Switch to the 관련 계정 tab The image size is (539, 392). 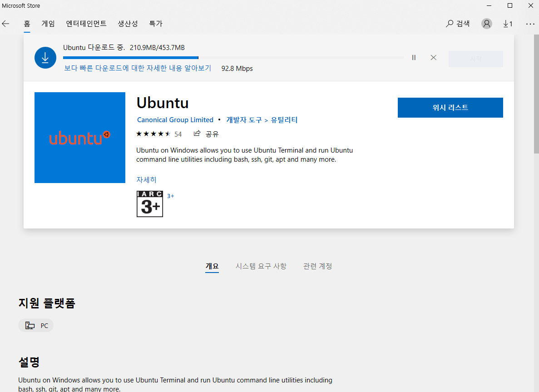(317, 266)
